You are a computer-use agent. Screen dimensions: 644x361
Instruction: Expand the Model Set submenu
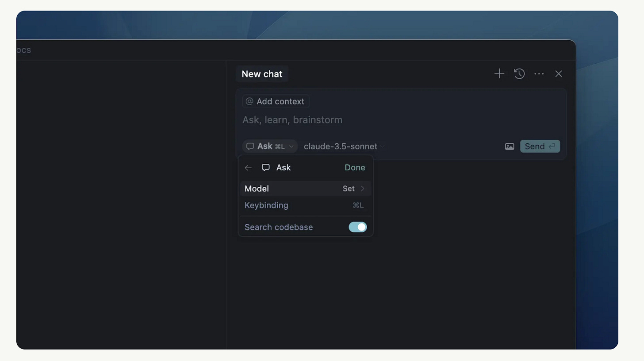pyautogui.click(x=306, y=188)
